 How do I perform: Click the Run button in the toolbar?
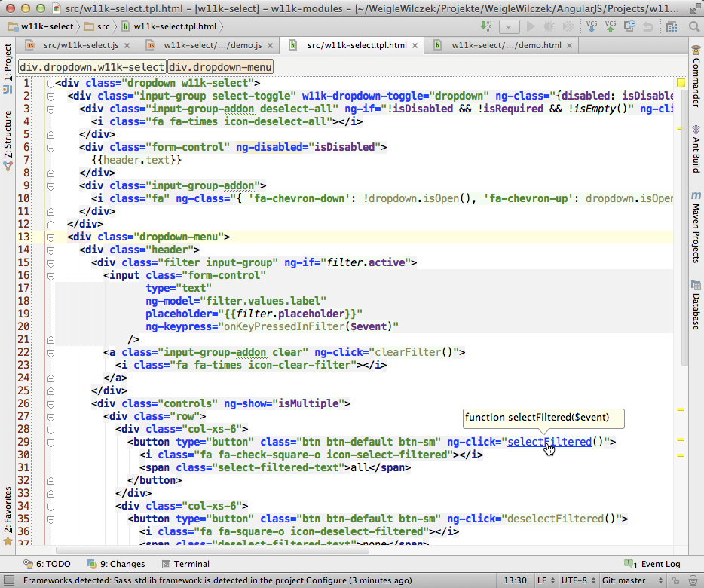(x=531, y=26)
